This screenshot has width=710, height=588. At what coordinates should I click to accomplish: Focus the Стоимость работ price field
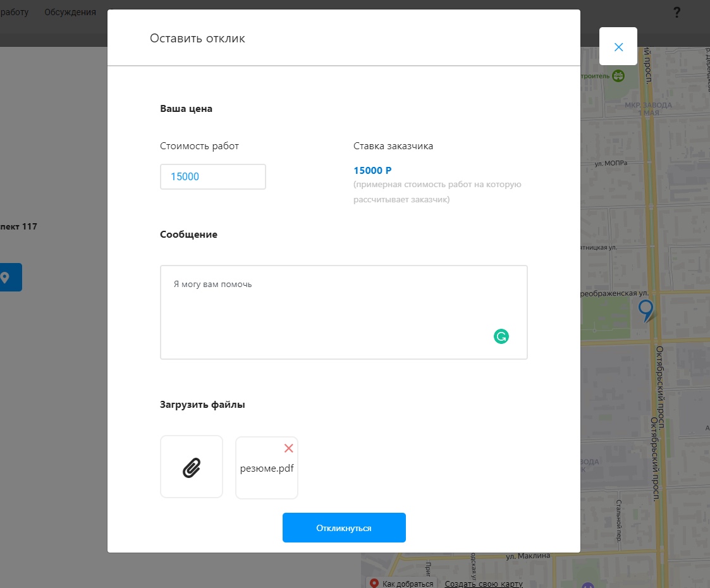point(213,177)
